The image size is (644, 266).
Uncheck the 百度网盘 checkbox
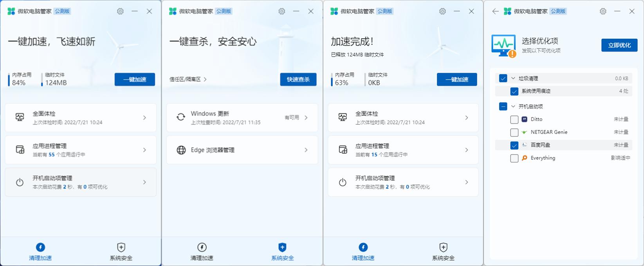coord(514,145)
